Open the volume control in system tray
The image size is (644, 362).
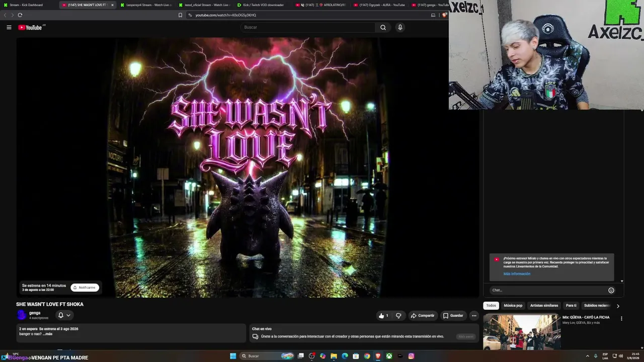(621, 356)
